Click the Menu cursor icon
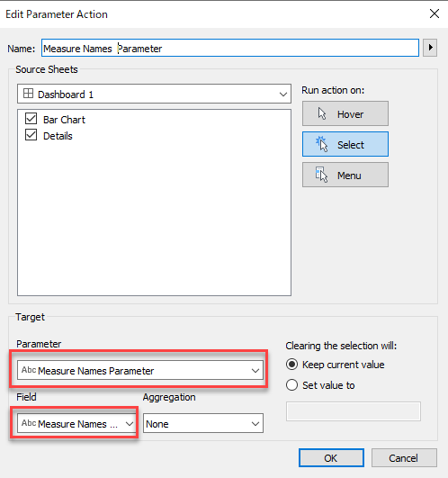448x478 pixels. (x=322, y=175)
